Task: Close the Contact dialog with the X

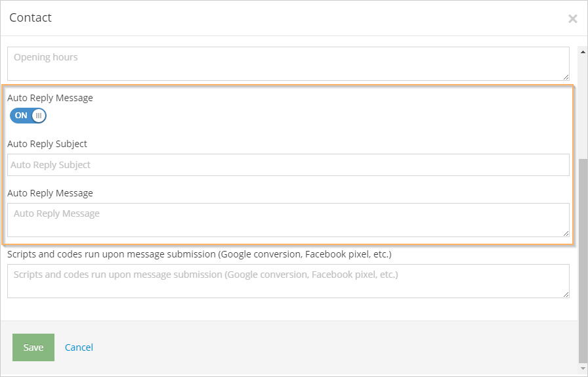Action: click(572, 18)
